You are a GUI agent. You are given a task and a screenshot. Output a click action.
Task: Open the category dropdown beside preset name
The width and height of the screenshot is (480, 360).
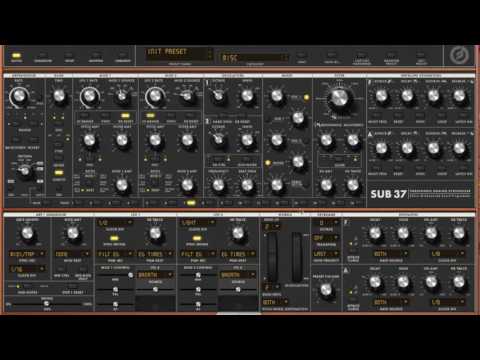254,58
